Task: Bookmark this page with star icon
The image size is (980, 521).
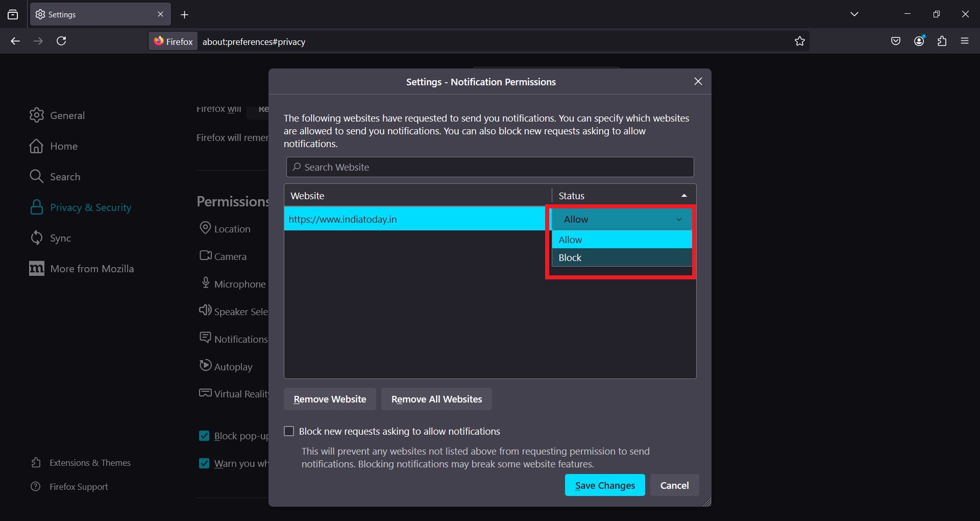Action: (799, 41)
